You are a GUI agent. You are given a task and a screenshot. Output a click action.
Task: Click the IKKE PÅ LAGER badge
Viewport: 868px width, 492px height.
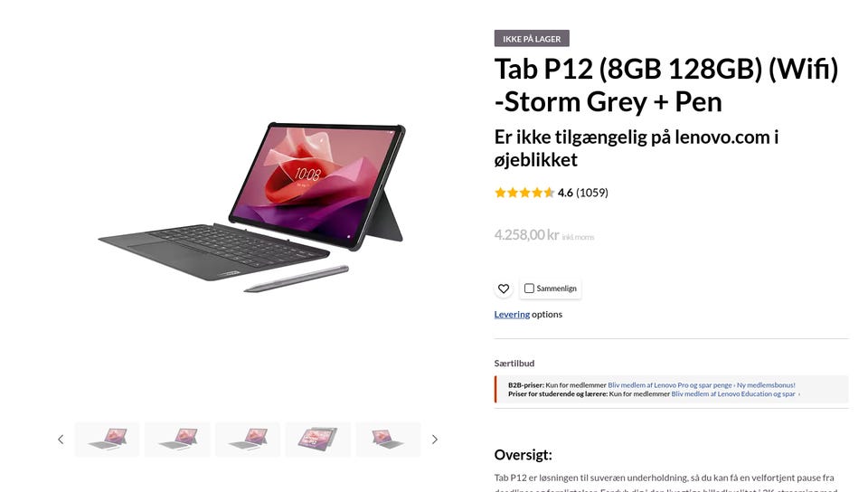[x=532, y=39]
